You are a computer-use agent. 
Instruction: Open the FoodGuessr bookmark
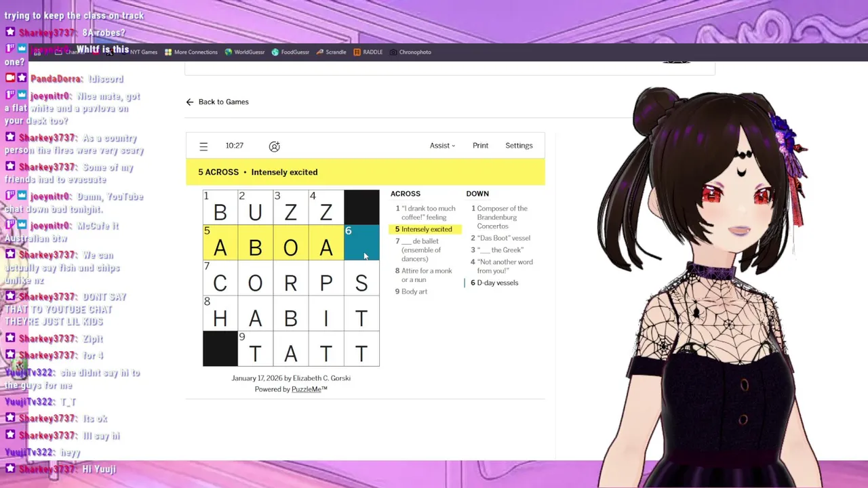[290, 52]
